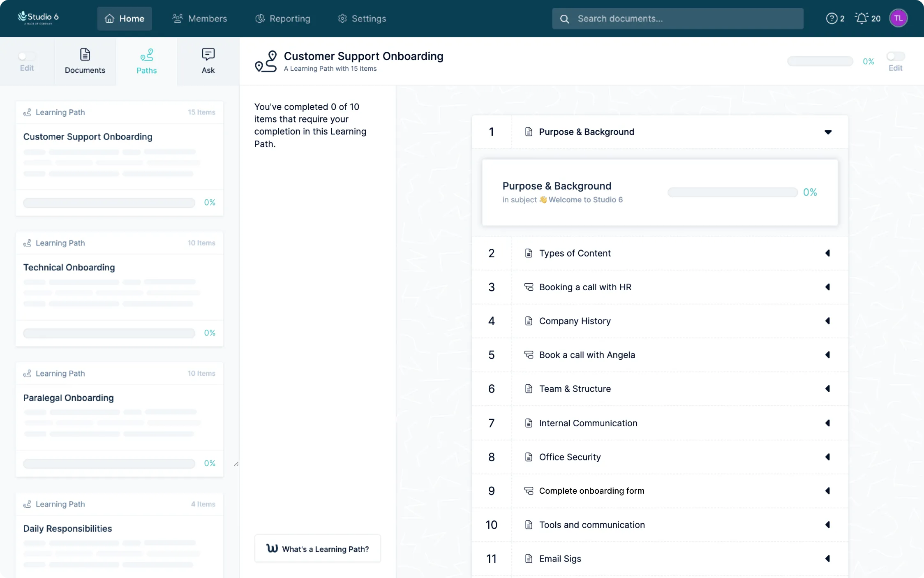Viewport: 924px width, 578px height.
Task: Click document icon beside Tools and communication
Action: pos(529,525)
